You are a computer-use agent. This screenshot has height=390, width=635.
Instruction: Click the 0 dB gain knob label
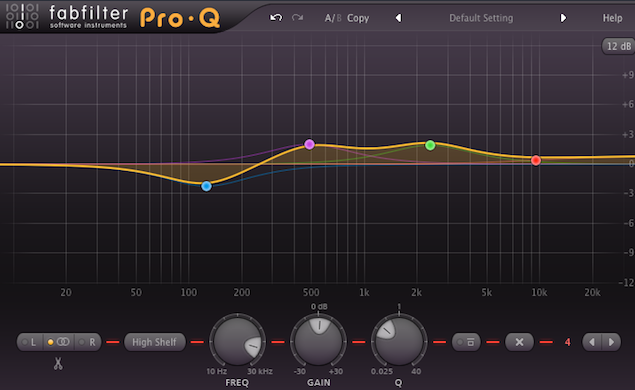tap(319, 307)
